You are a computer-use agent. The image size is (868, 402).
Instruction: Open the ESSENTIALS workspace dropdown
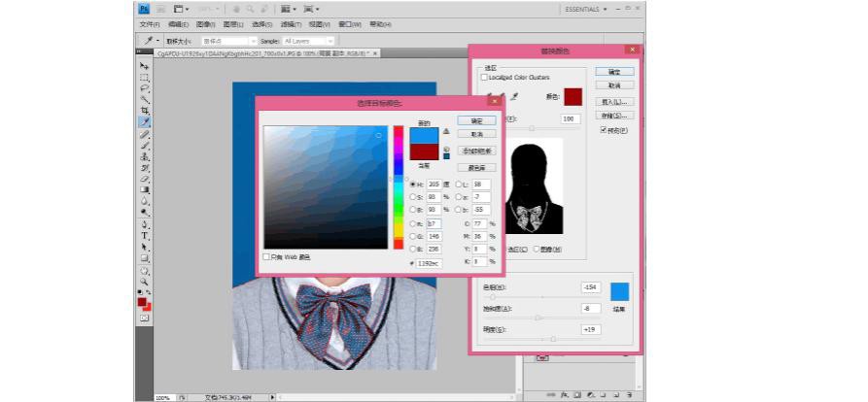(586, 10)
